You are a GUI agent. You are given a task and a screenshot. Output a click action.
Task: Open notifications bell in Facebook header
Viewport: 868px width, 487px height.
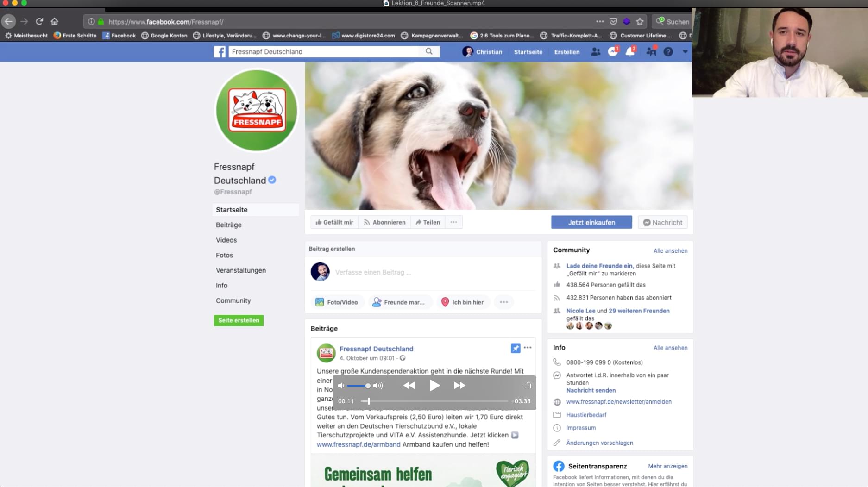coord(630,52)
